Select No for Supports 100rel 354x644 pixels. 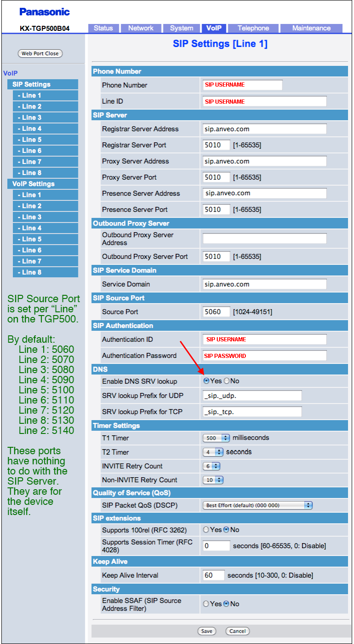coord(226,530)
